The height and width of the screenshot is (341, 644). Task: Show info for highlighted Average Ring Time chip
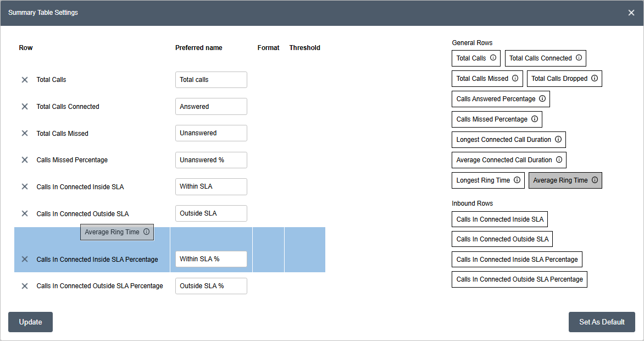[595, 180]
